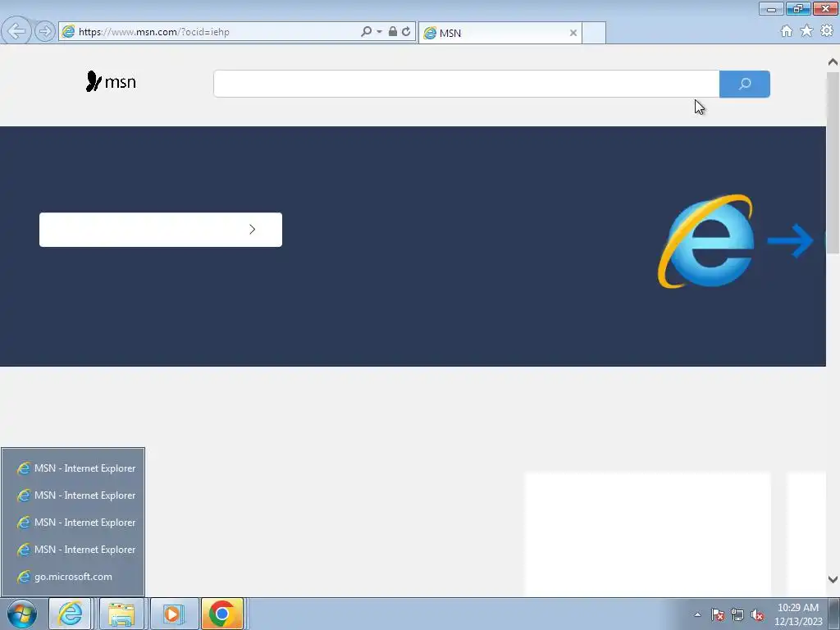840x630 pixels.
Task: Restore down the Internet Explorer window
Action: click(798, 8)
